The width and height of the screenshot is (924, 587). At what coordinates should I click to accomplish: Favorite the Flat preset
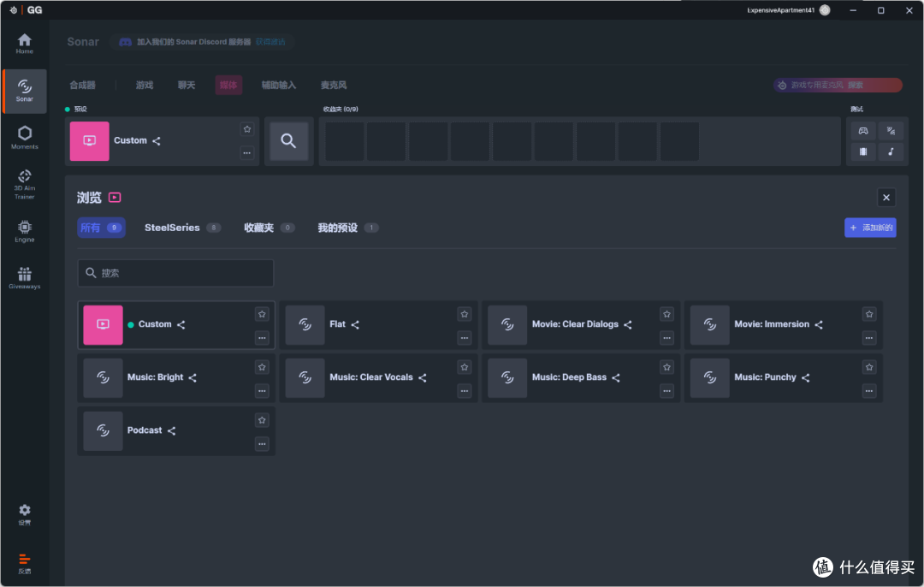click(x=465, y=314)
